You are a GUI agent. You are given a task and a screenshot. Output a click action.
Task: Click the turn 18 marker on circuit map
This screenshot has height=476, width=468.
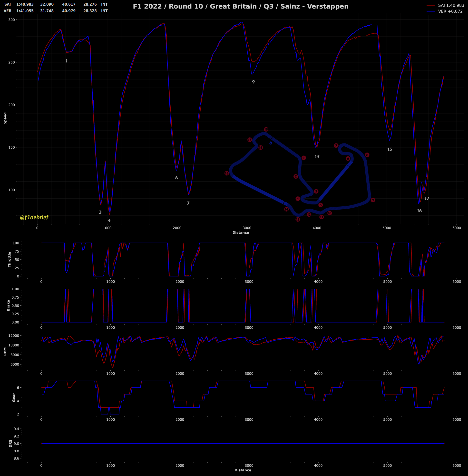click(x=266, y=129)
